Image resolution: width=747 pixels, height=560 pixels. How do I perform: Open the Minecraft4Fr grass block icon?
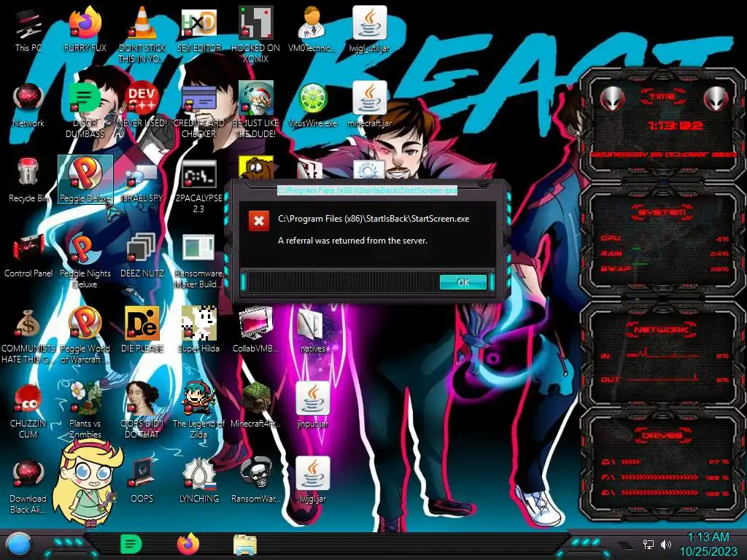[256, 405]
